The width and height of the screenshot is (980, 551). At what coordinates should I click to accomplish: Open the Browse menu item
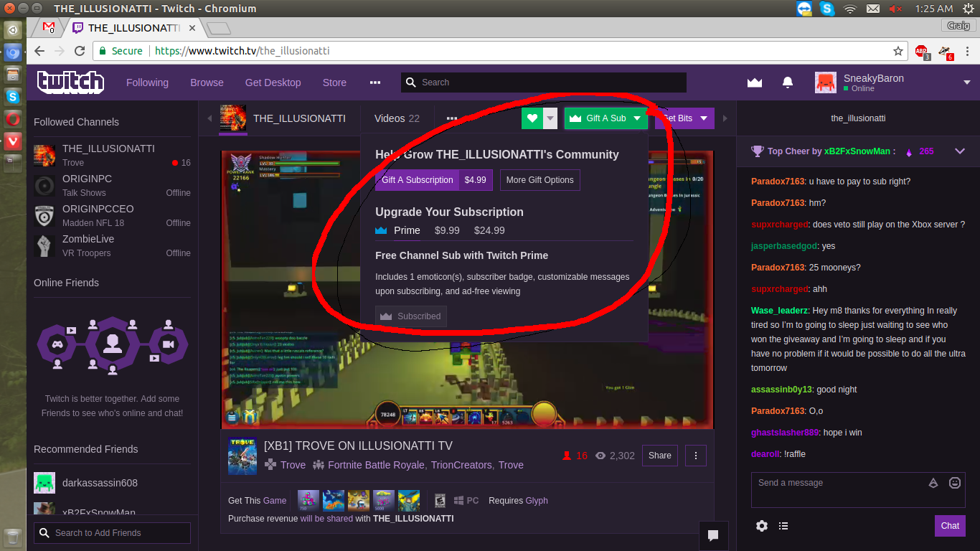pyautogui.click(x=207, y=83)
